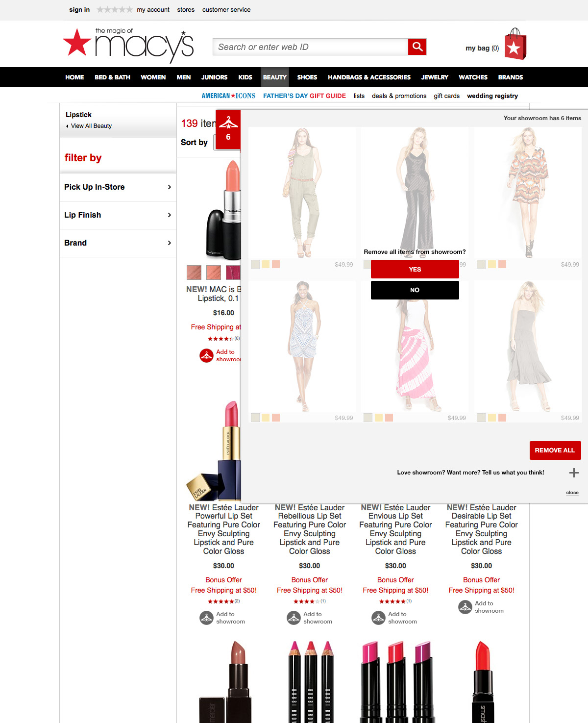
Task: Open showroom feedback text link
Action: pyautogui.click(x=470, y=473)
